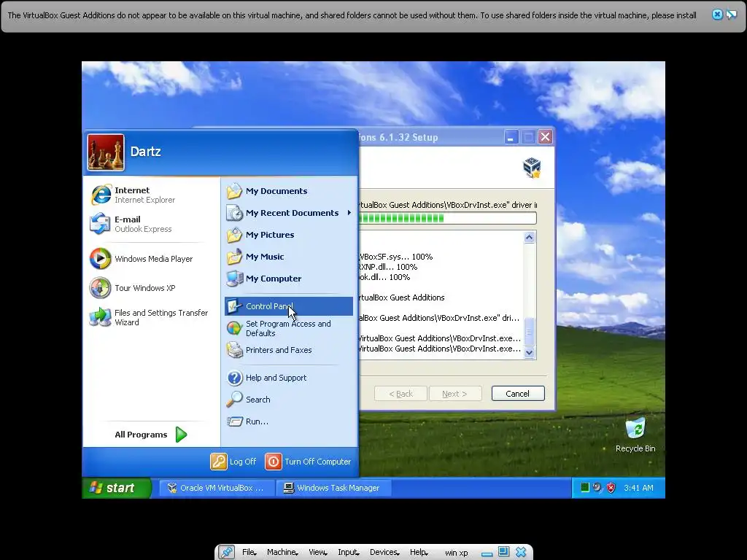Click the notification details arrow icon
This screenshot has width=747, height=560.
click(x=731, y=15)
